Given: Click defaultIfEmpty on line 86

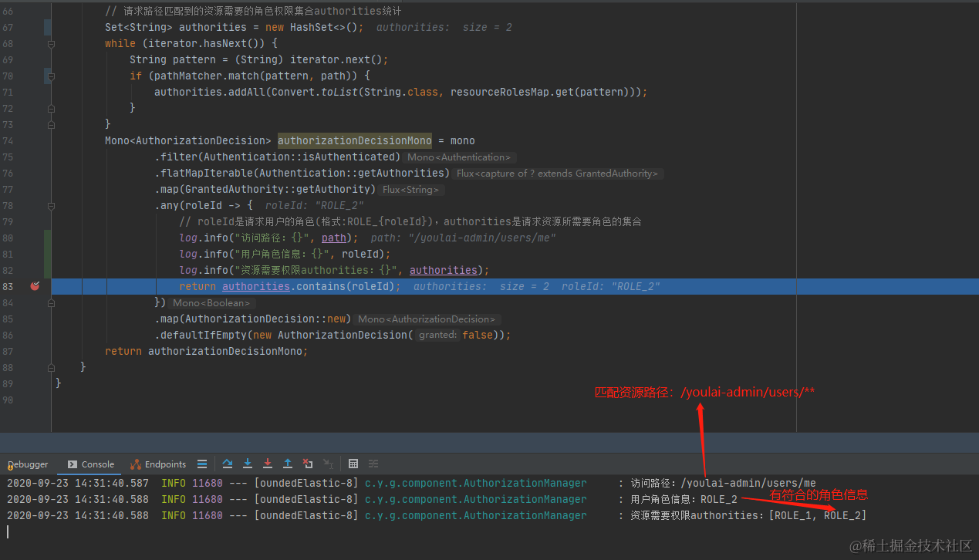Looking at the screenshot, I should 204,335.
